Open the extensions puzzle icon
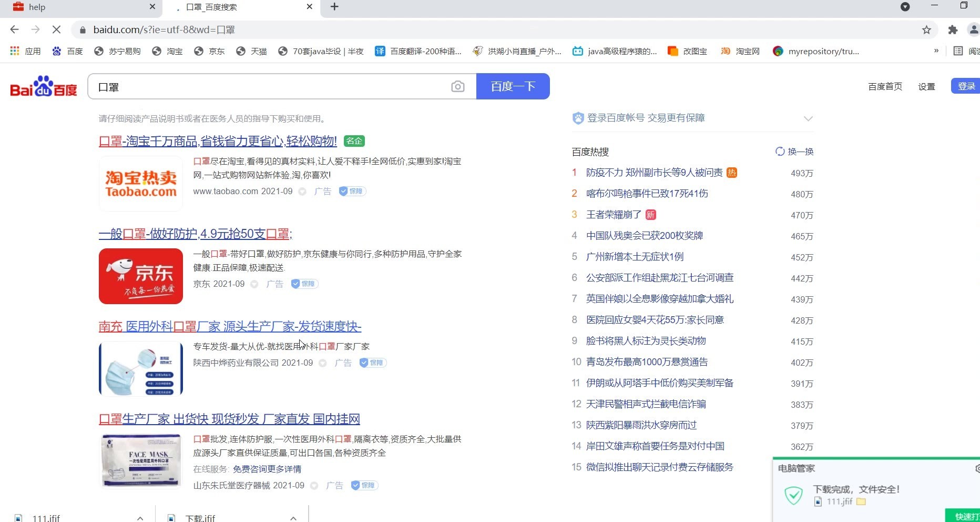Image resolution: width=980 pixels, height=522 pixels. click(x=953, y=30)
